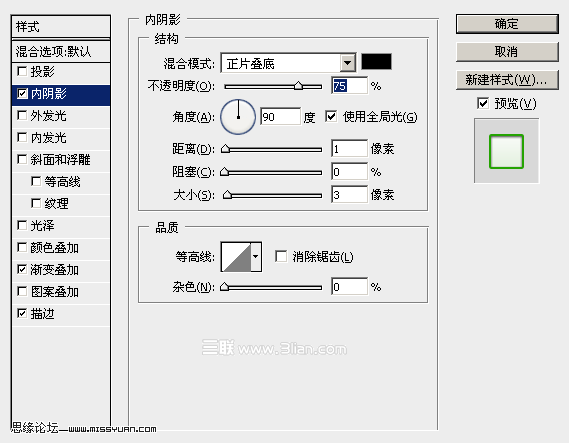Click the 杂色 noise value field

click(349, 287)
